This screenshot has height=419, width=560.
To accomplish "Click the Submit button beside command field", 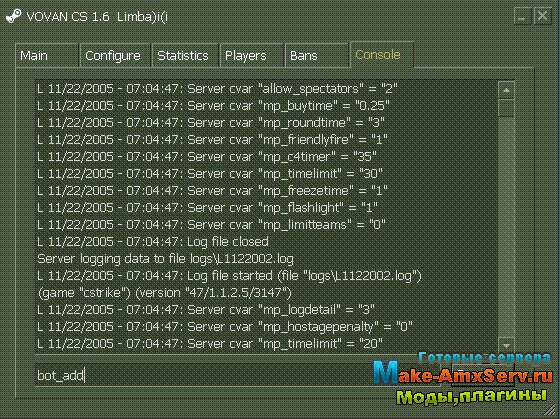I will pos(483,375).
